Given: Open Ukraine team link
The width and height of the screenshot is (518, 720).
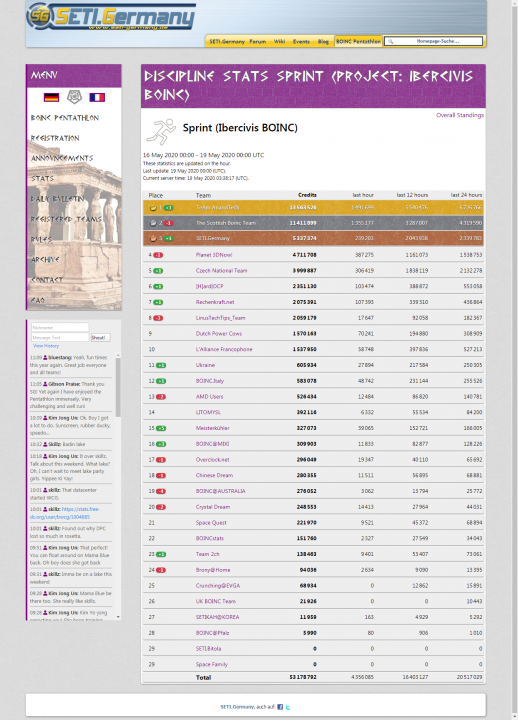Looking at the screenshot, I should pyautogui.click(x=205, y=365).
